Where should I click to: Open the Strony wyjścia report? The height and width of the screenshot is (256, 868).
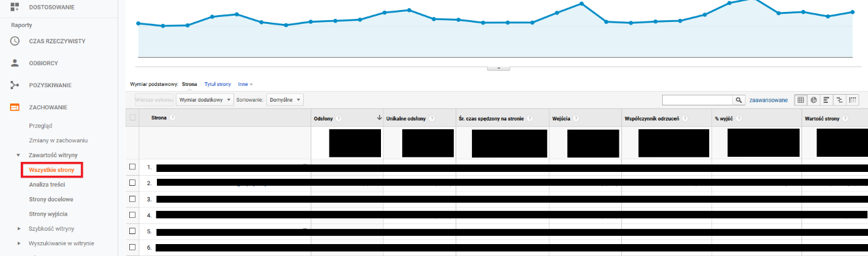(x=48, y=214)
